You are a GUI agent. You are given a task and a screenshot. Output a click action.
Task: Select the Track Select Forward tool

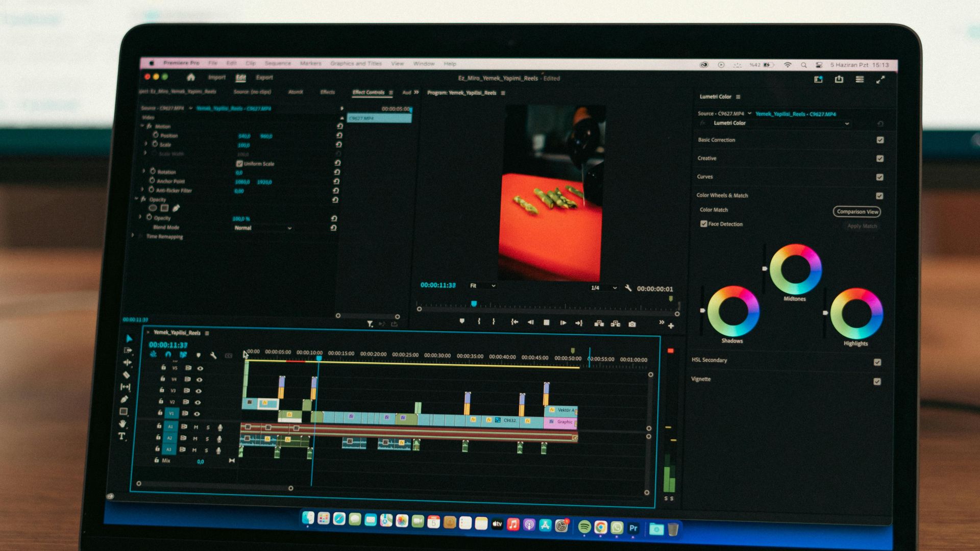pyautogui.click(x=128, y=350)
